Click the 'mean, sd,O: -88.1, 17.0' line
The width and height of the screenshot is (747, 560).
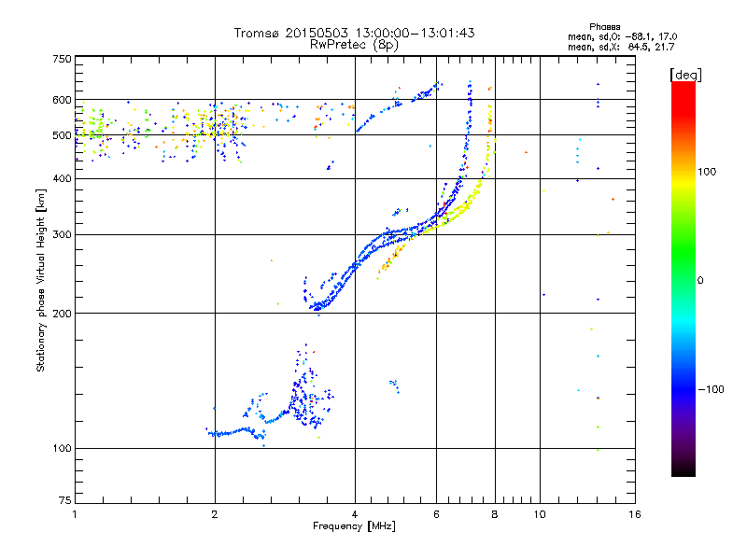622,36
